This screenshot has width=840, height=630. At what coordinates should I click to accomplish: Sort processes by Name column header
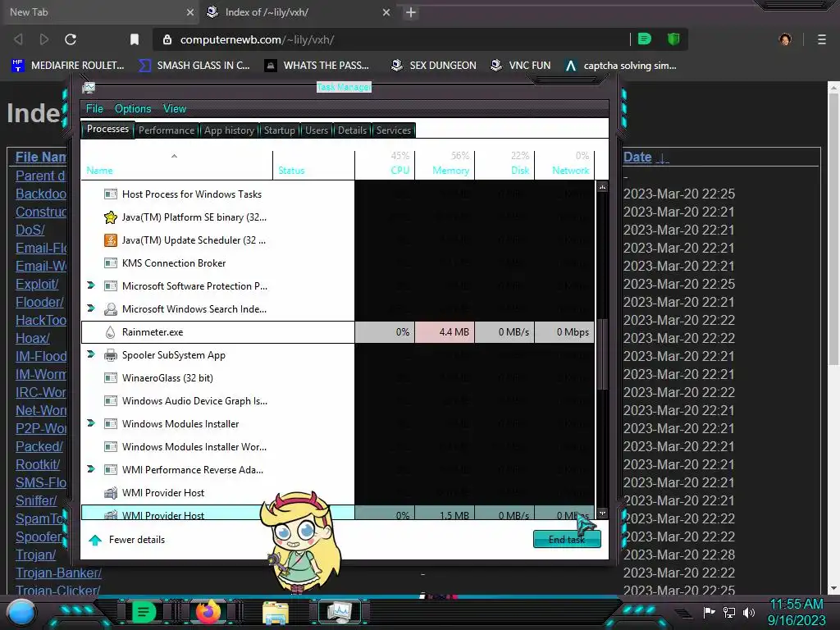tap(177, 163)
